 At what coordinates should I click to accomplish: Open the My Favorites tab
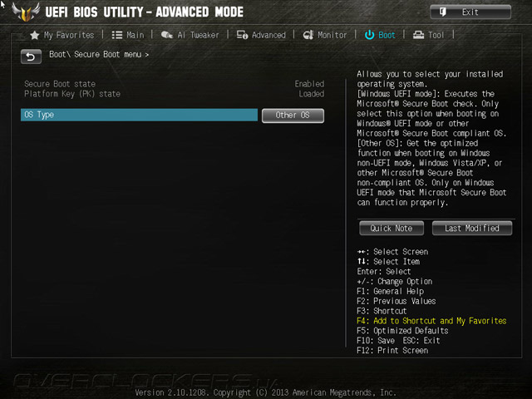coord(62,35)
